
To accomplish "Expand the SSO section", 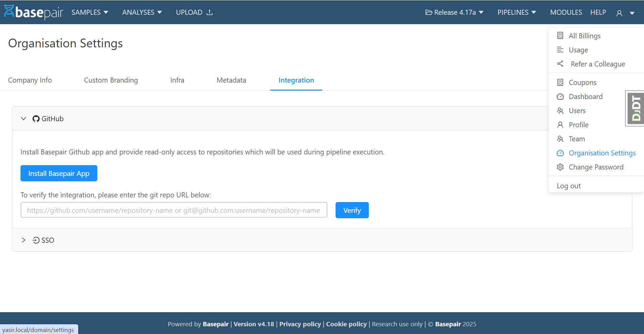I will coord(23,240).
